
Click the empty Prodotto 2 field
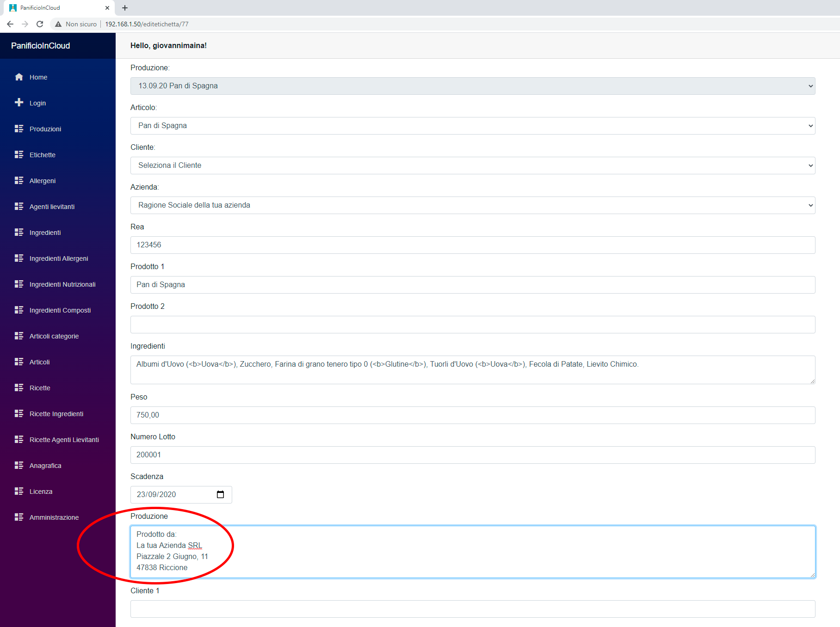473,325
